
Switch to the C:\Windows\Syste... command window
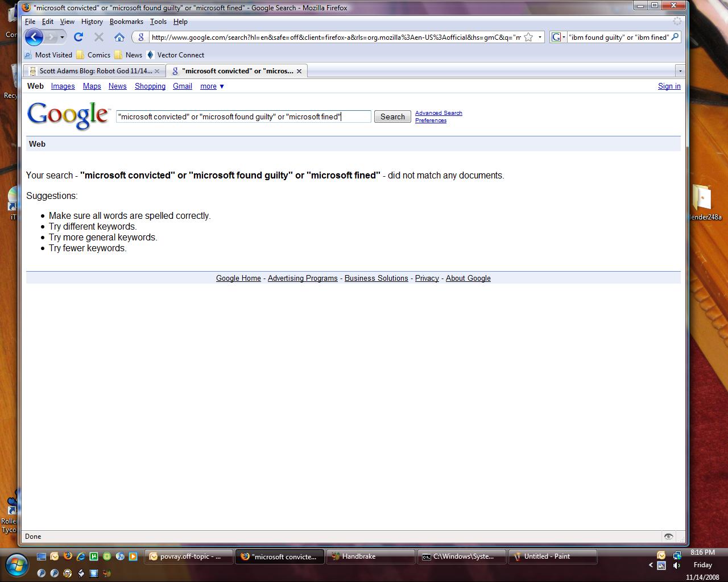point(462,556)
